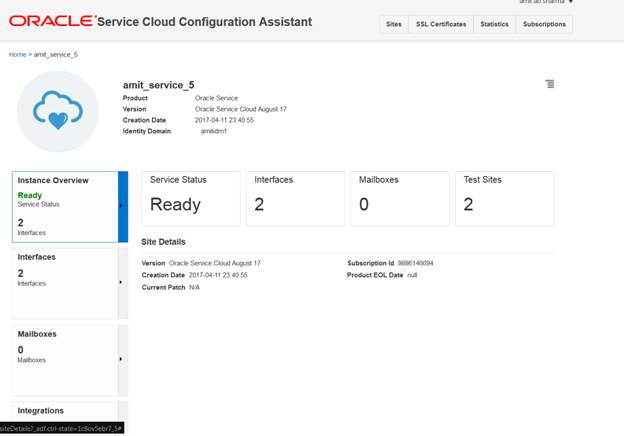Click the Test Sites count tile
Screen dimensions: 627x436
point(505,199)
